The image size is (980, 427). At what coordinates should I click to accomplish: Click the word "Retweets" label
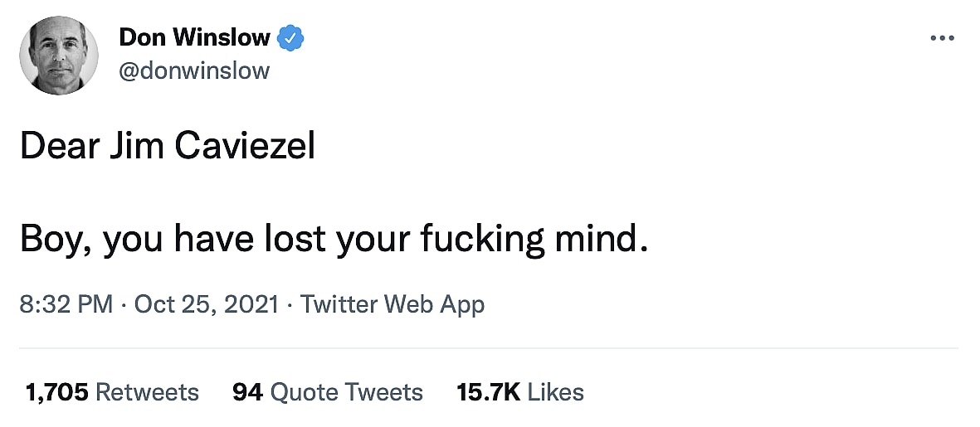[147, 391]
